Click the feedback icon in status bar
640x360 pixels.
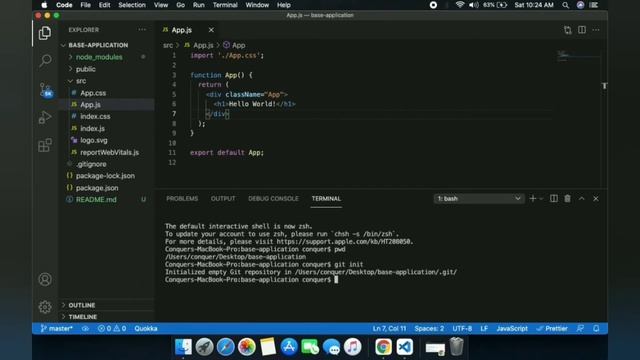580,329
